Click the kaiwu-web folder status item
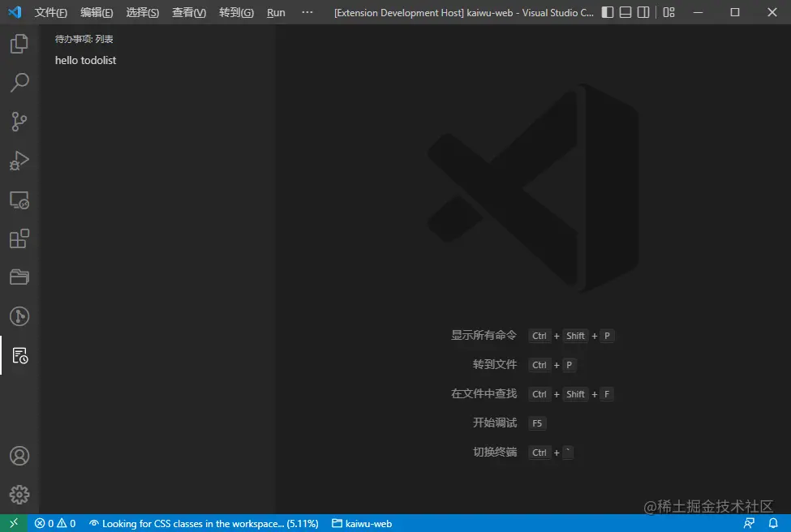 pyautogui.click(x=362, y=523)
